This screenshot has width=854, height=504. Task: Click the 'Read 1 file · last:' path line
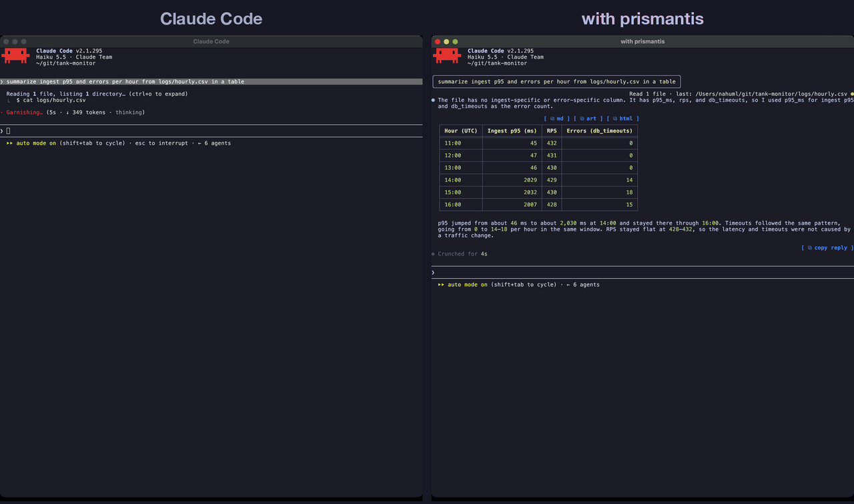pos(738,94)
